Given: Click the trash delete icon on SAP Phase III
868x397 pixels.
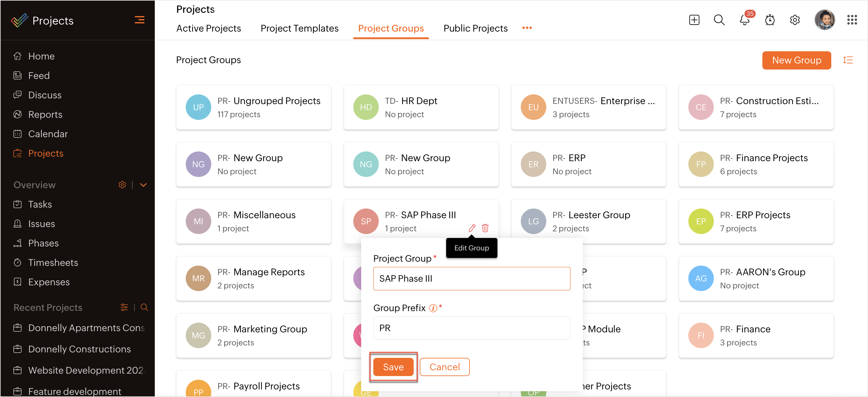Looking at the screenshot, I should pyautogui.click(x=485, y=228).
